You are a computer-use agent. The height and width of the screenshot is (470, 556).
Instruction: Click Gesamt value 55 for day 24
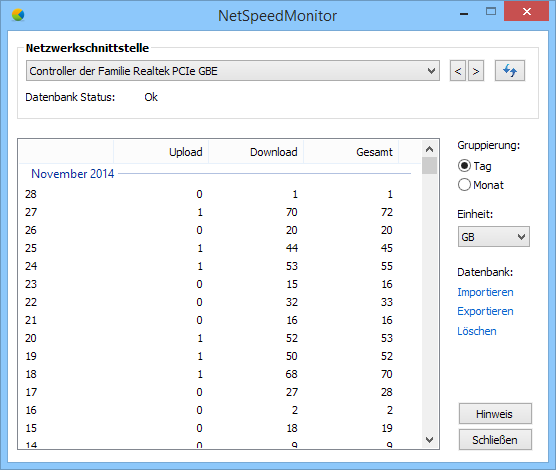(387, 266)
